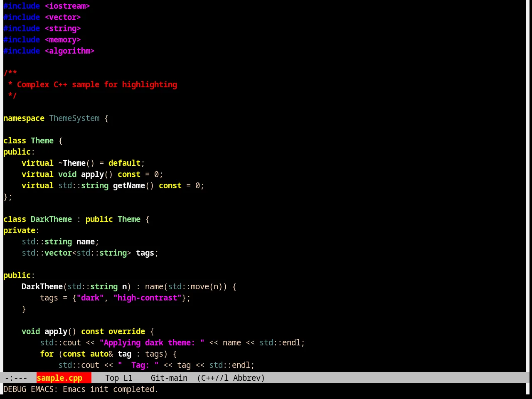Click the 'DarkTheme' constructor name
The width and height of the screenshot is (532, 399).
point(42,286)
